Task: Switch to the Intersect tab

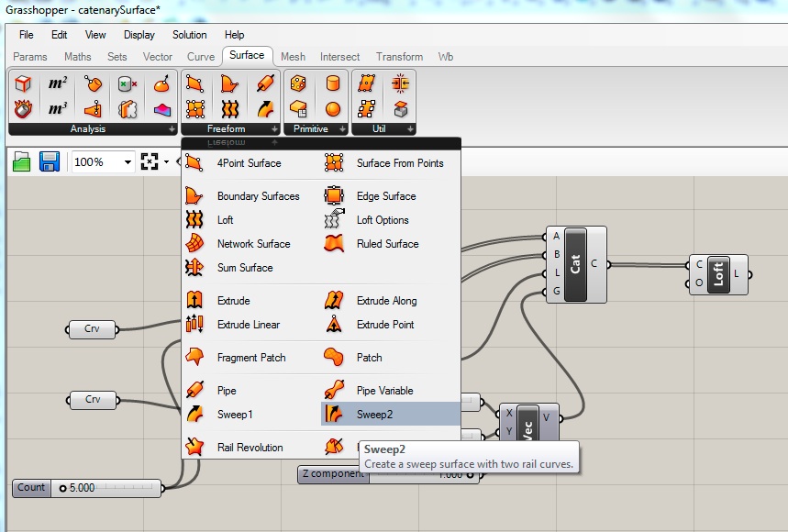Action: pyautogui.click(x=339, y=57)
